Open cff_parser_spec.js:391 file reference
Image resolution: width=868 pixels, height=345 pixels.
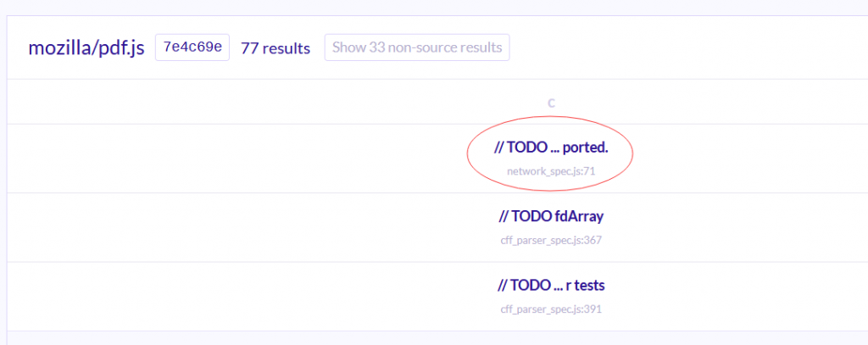point(551,309)
